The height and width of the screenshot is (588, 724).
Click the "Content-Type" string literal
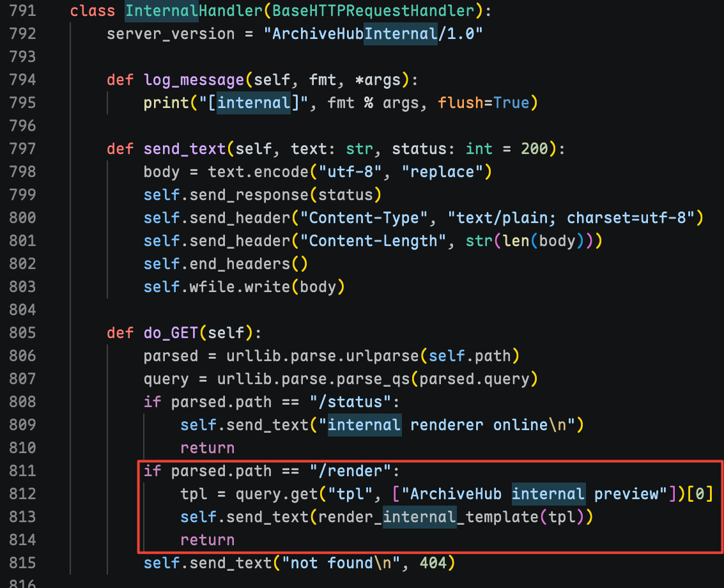tap(364, 217)
